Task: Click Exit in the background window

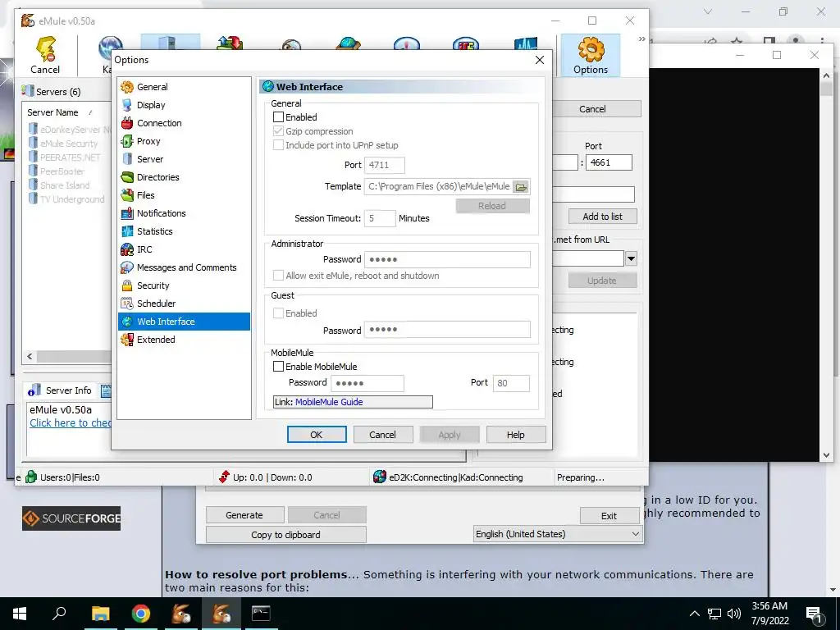Action: 609,516
